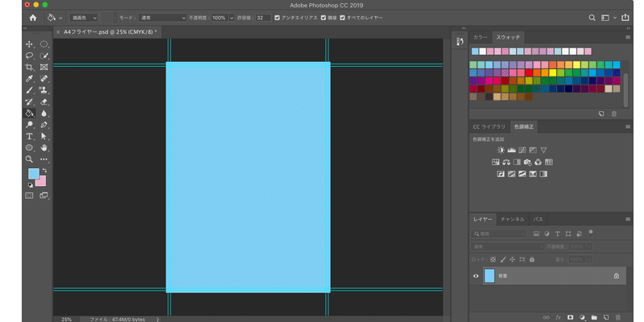Select the History Brush tool
The width and height of the screenshot is (644, 322).
(x=30, y=101)
